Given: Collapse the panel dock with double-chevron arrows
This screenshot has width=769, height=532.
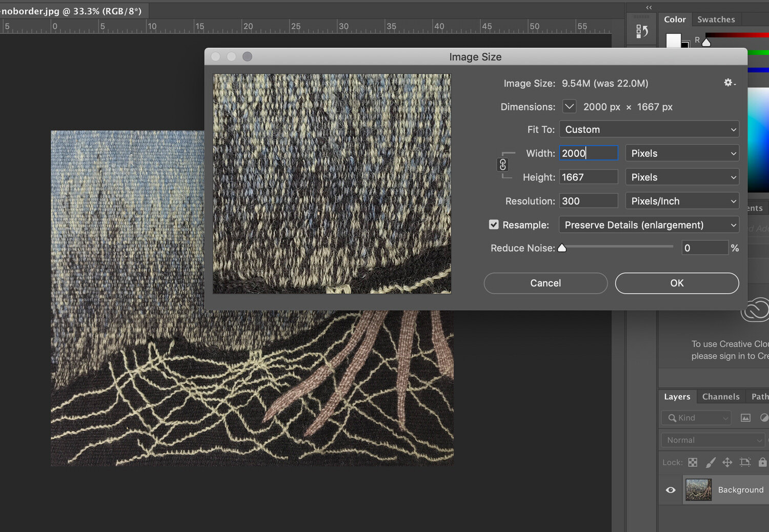Looking at the screenshot, I should (x=649, y=7).
